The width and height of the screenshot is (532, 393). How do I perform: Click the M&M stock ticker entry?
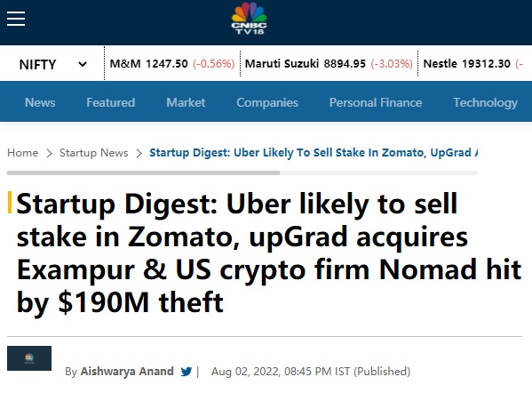pyautogui.click(x=172, y=63)
